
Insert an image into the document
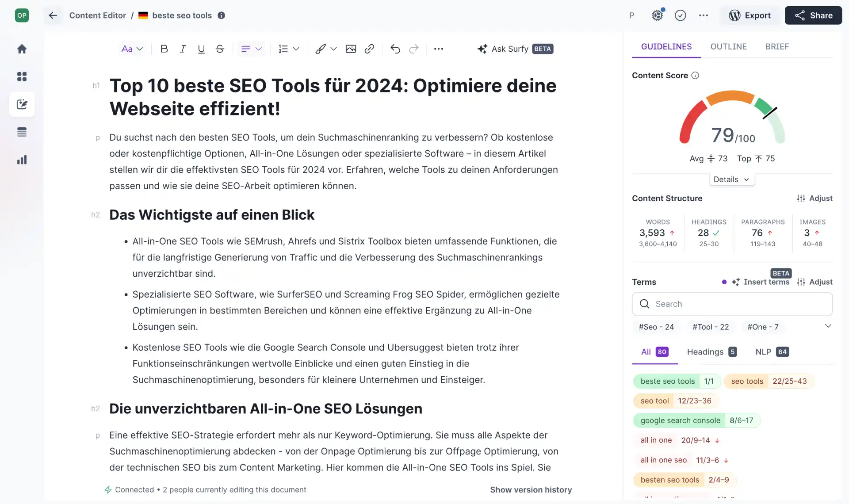[351, 49]
